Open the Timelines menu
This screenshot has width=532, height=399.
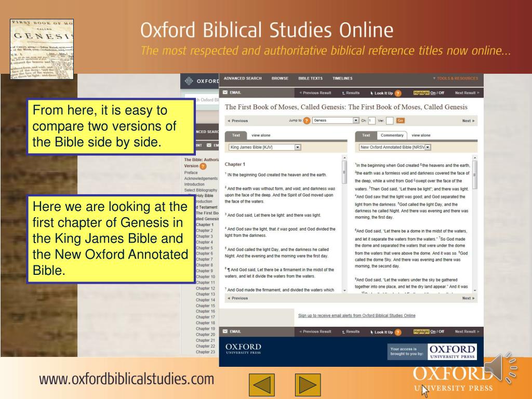342,78
